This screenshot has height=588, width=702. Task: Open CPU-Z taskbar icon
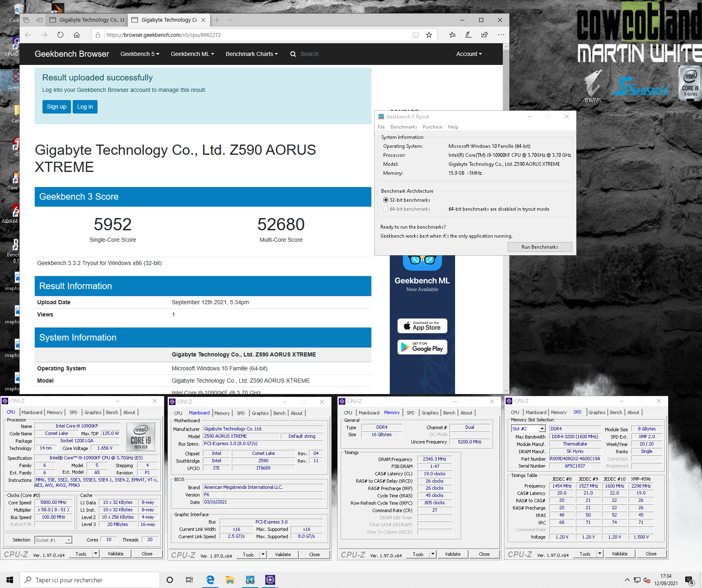tap(270, 580)
